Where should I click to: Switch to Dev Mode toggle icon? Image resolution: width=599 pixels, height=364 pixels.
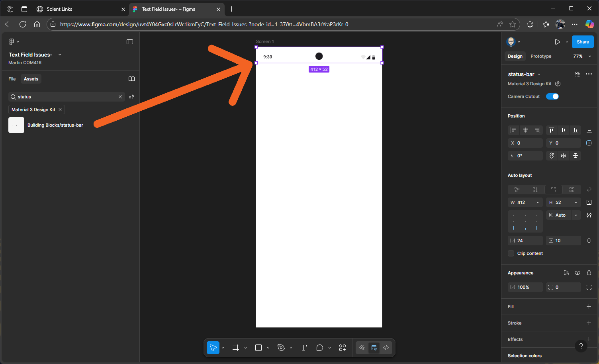(x=386, y=348)
